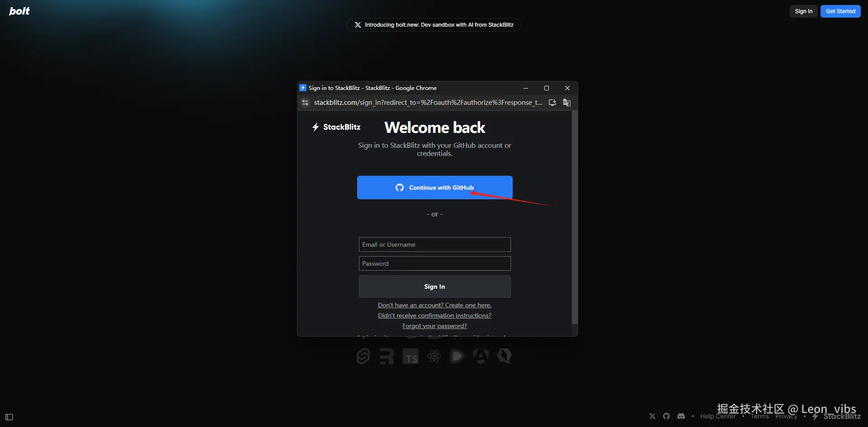Click the Welcome back heading

click(434, 127)
